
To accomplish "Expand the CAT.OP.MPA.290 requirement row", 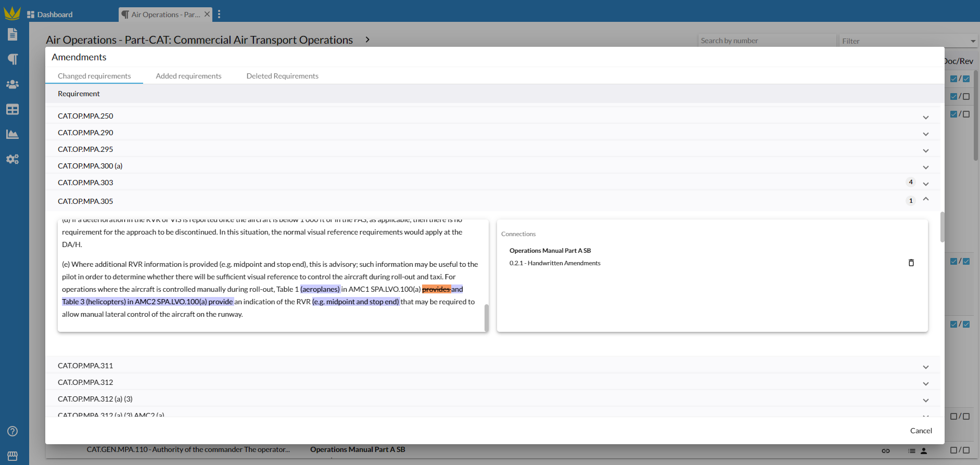I will pos(926,134).
